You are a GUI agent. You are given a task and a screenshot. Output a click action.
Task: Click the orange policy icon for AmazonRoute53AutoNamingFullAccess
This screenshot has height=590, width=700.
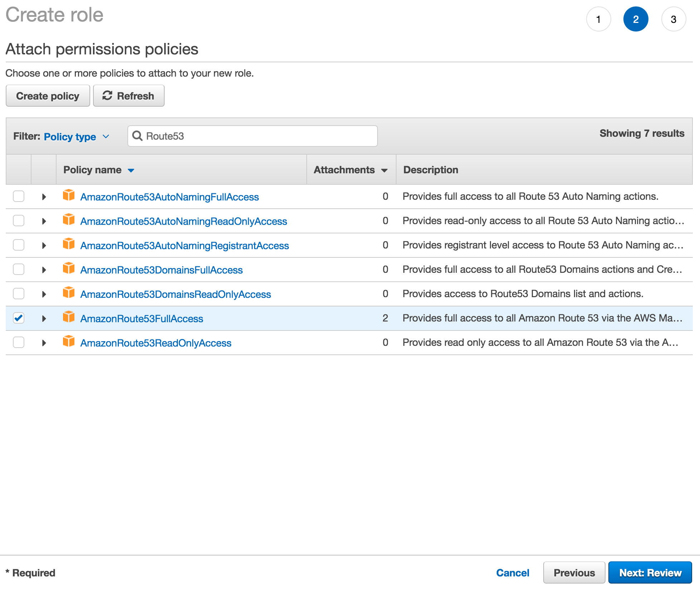pyautogui.click(x=69, y=195)
